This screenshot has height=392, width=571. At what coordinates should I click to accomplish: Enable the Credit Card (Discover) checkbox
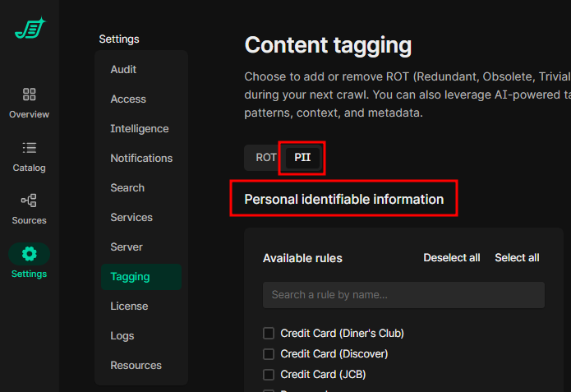269,354
